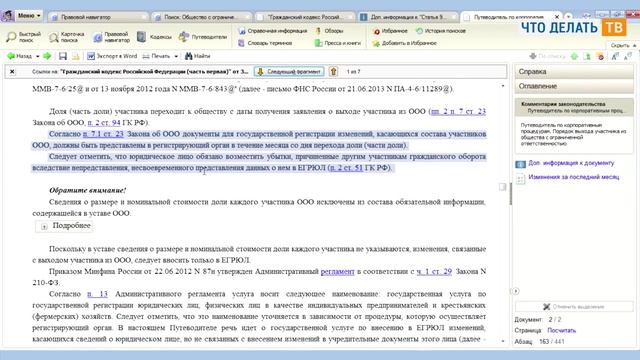The height and width of the screenshot is (360, 640).
Task: Click the red favorites folder icon in right toolbar
Action: (x=600, y=56)
